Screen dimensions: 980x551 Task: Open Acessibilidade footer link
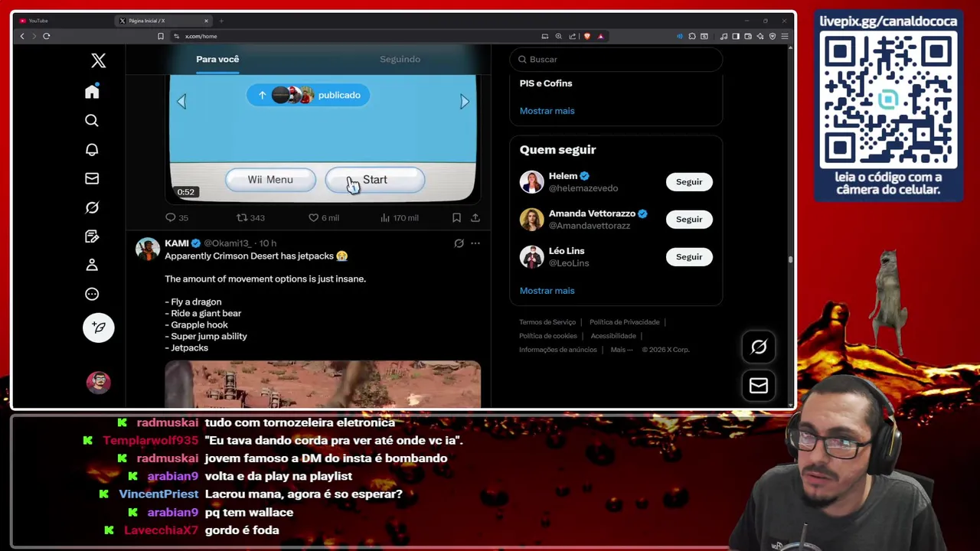(x=613, y=336)
